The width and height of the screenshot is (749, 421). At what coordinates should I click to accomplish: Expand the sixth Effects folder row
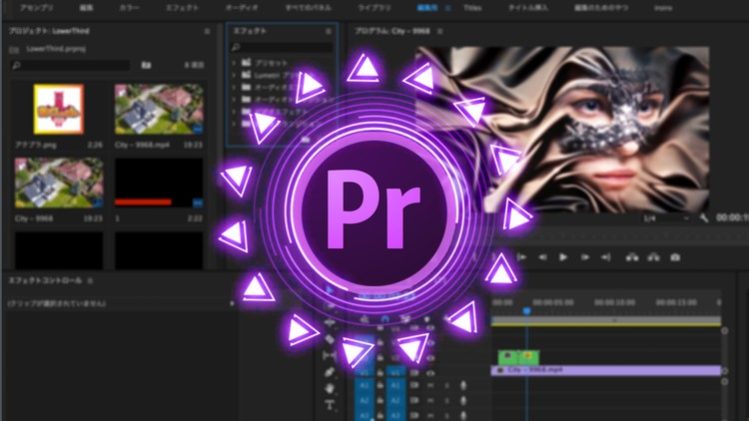(234, 124)
